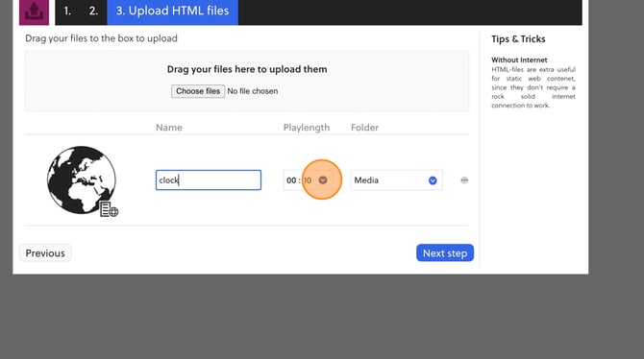Click the Tips & Tricks heading

tap(518, 39)
